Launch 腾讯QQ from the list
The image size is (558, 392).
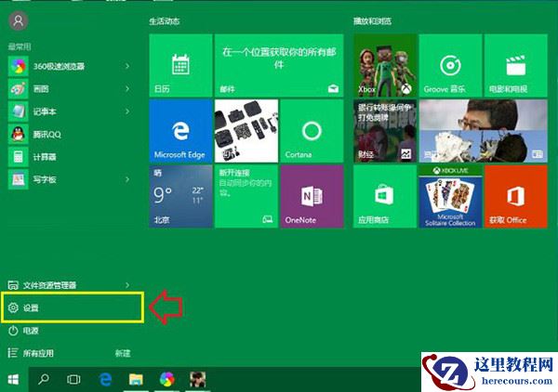pos(70,135)
